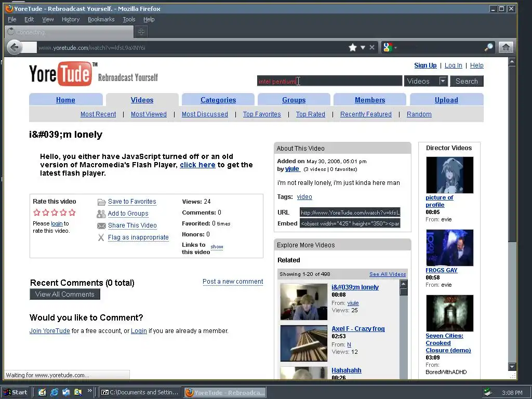Click the page scrollbar down arrow
The width and height of the screenshot is (532, 399).
point(512,366)
